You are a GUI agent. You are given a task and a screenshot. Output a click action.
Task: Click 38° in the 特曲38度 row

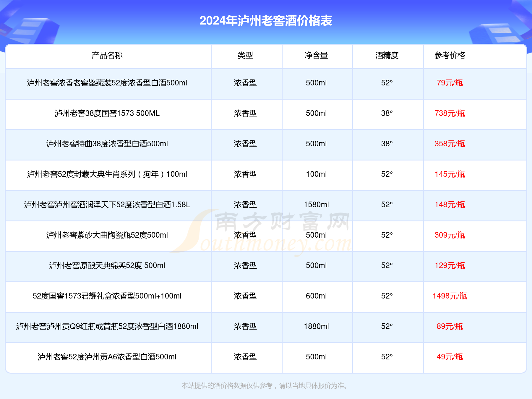point(387,144)
